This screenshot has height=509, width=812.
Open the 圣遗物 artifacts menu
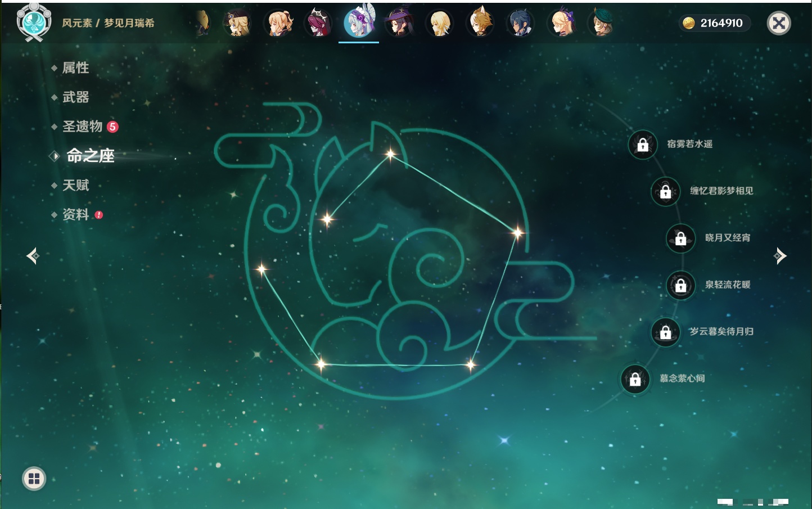click(82, 127)
